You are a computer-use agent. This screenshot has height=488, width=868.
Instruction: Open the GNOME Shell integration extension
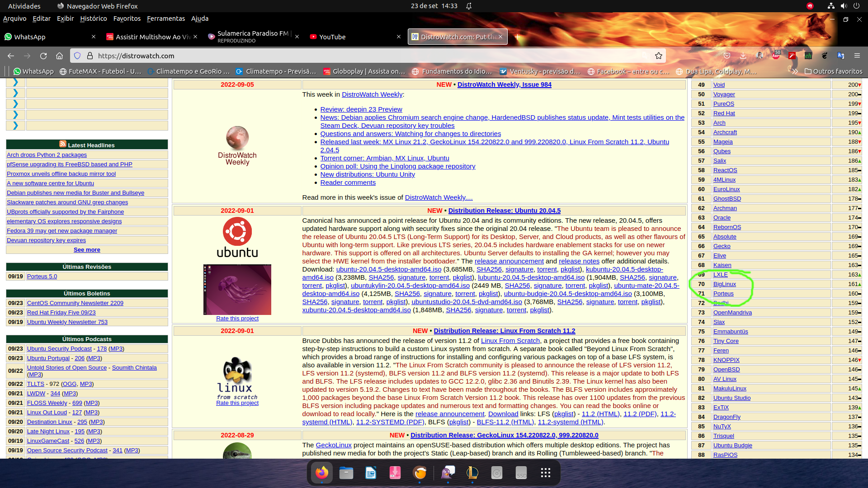[825, 56]
